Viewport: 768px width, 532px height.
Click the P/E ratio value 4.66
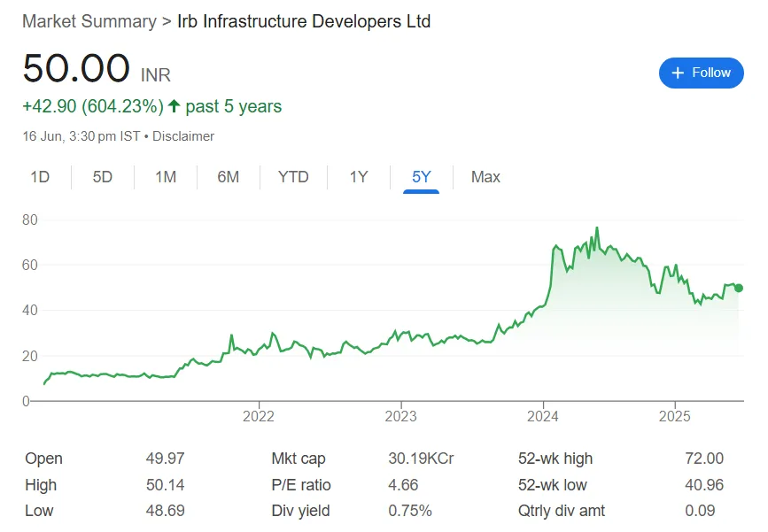[x=401, y=485]
